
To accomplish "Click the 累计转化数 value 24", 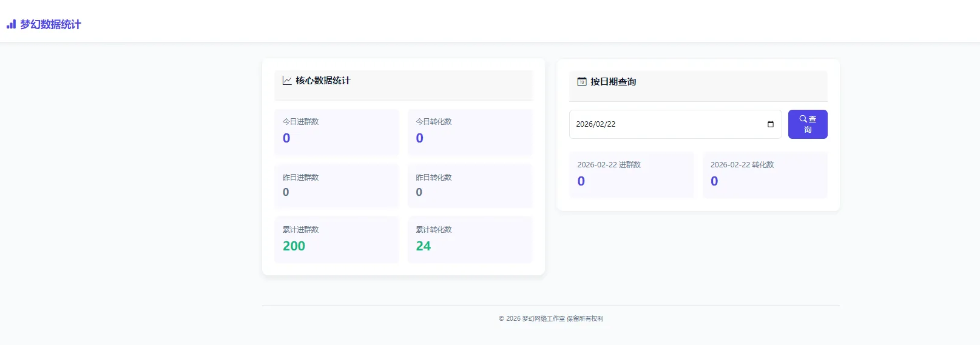I will coord(423,246).
